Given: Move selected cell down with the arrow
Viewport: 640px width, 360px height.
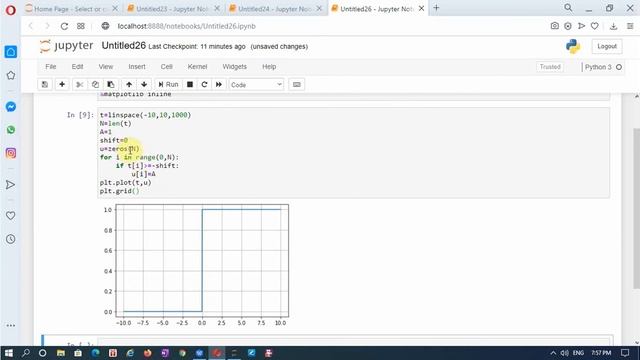Looking at the screenshot, I should [144, 84].
